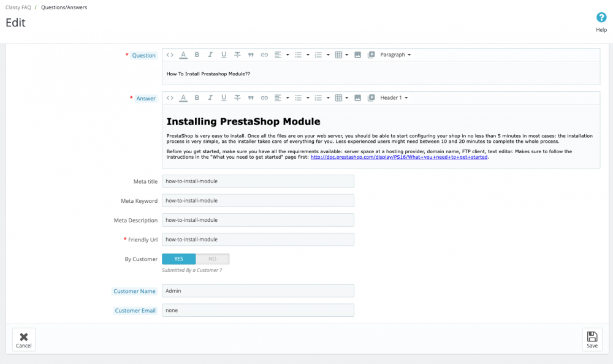Apply underline formatting in the Answer editor
Viewport: 613px width, 364px height.
point(223,97)
